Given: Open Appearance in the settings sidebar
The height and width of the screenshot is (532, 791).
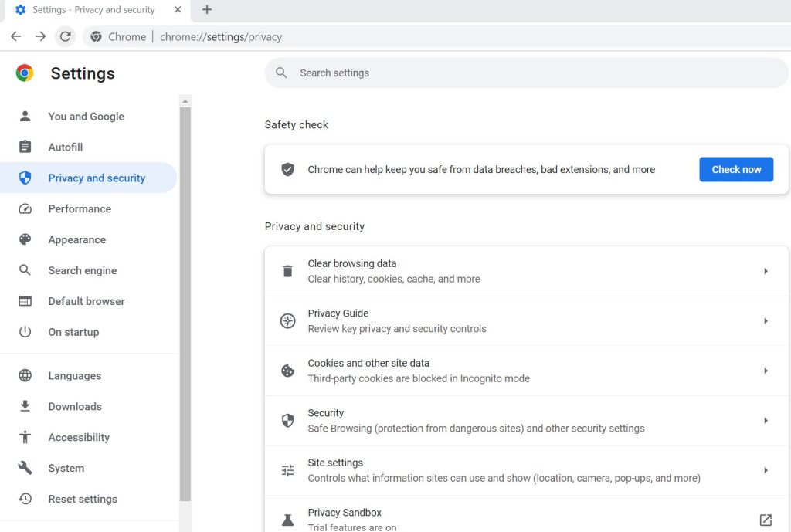Looking at the screenshot, I should tap(76, 239).
